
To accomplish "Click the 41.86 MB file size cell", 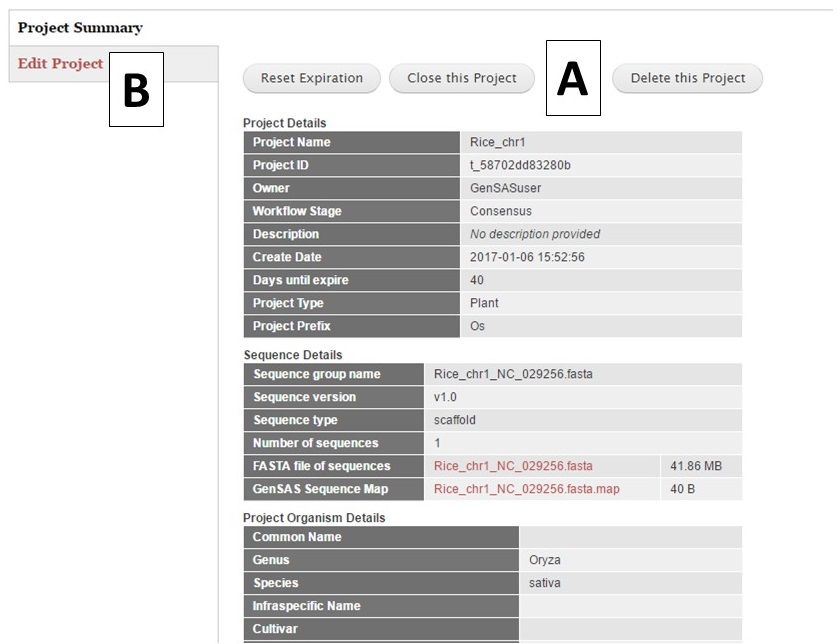I will [x=701, y=466].
